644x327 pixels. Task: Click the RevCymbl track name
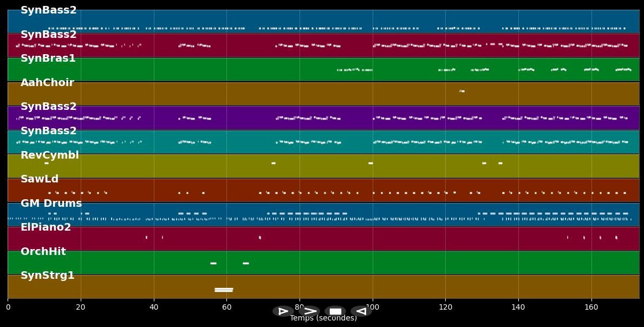50,155
